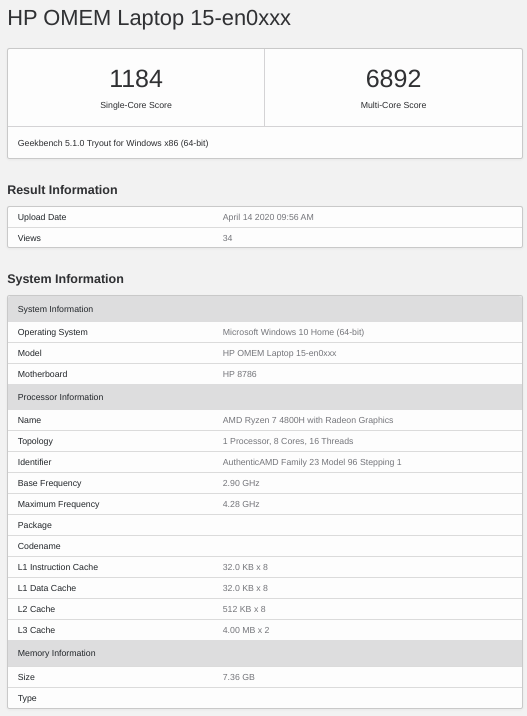Click the 'L2 Cache' label

coord(36,609)
